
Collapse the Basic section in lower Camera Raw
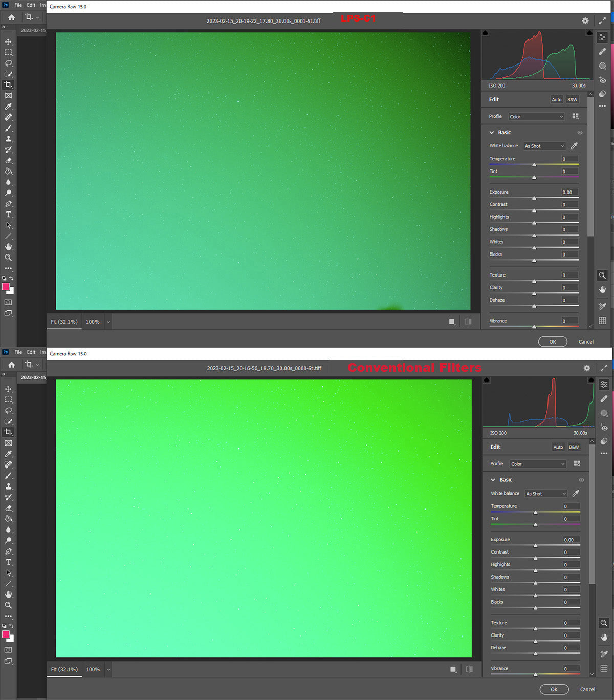click(493, 480)
